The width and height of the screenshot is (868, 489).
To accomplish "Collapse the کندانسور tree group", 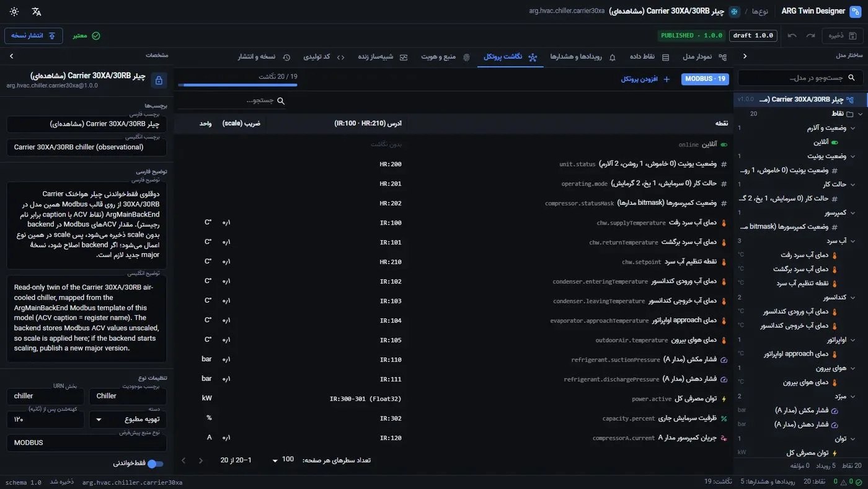I will point(852,297).
